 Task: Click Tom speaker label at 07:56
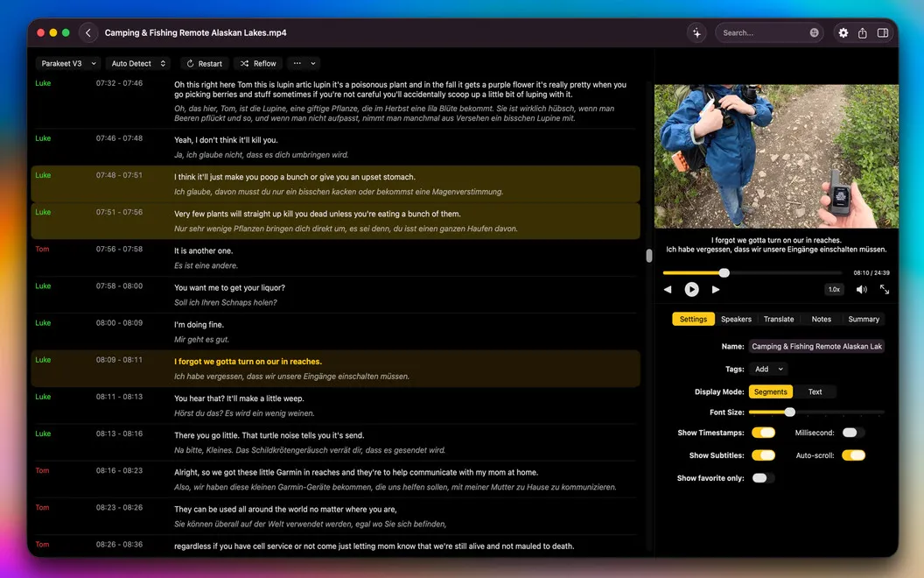tap(42, 249)
